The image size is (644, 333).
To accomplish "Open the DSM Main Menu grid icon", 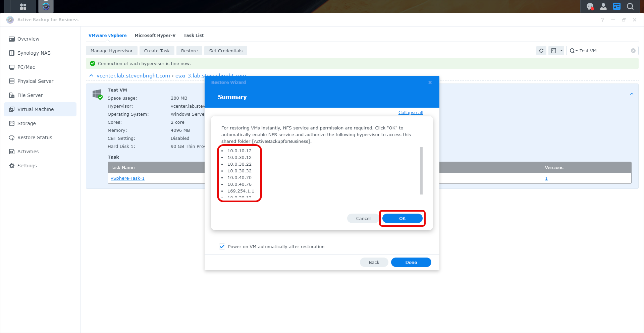I will (x=23, y=6).
